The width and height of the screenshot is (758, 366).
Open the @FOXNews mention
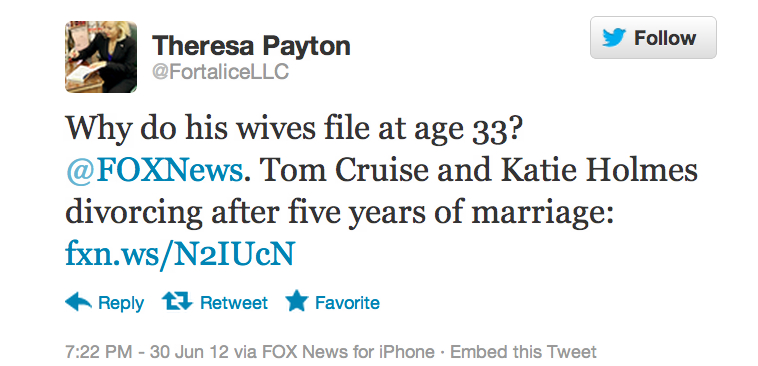pyautogui.click(x=154, y=171)
